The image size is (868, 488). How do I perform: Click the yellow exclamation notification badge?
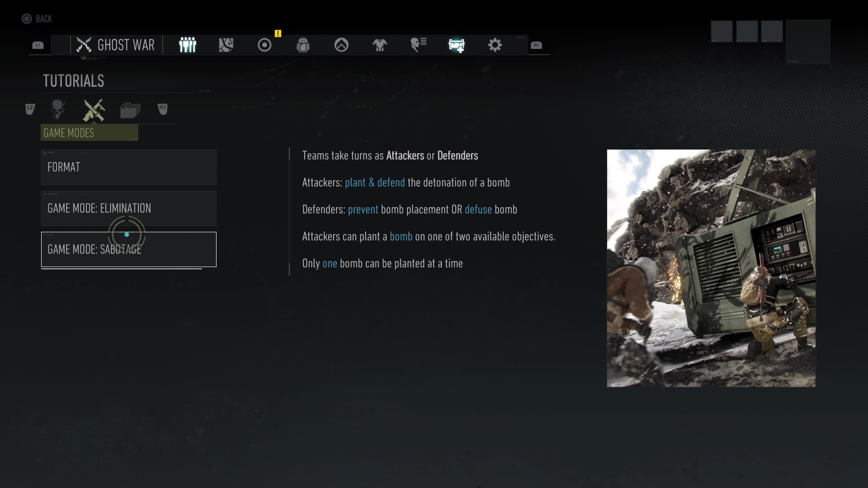(x=278, y=33)
